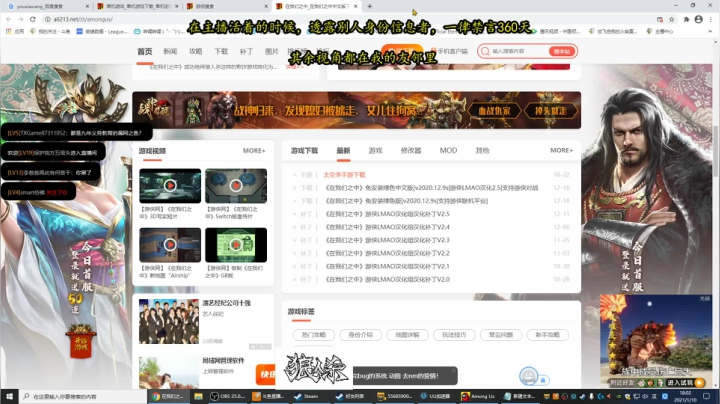
Task: Click the 地图详解 tag button
Action: click(x=407, y=335)
